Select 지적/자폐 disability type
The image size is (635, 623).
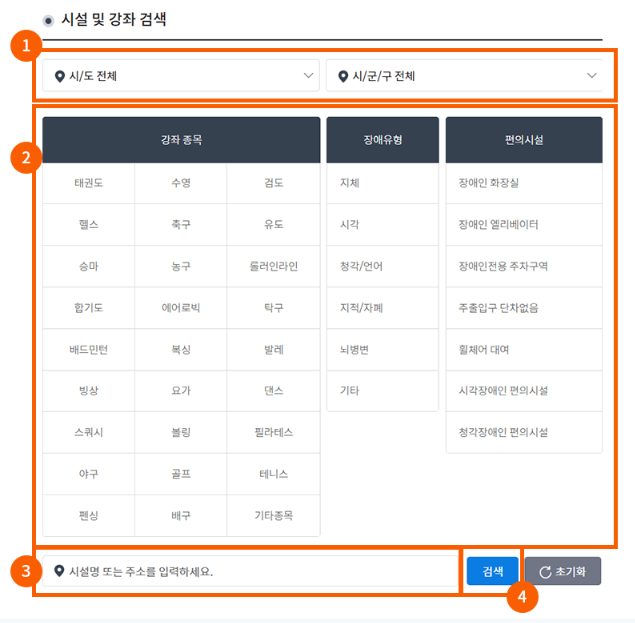[x=383, y=308]
